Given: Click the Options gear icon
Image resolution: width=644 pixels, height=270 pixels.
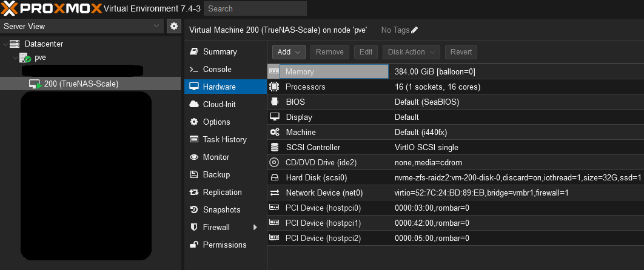Looking at the screenshot, I should pos(194,122).
